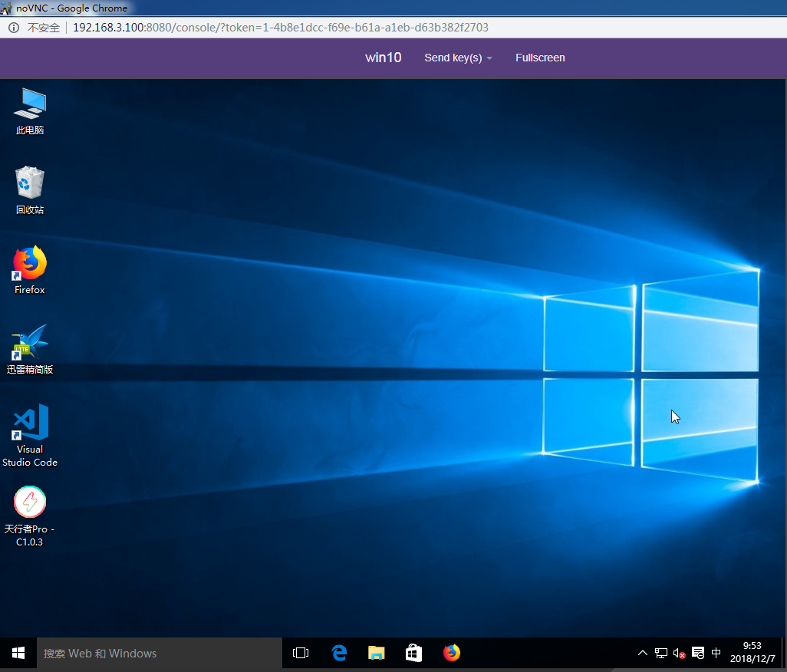Screen dimensions: 787x672
Task: Open the Windows Store taskbar icon
Action: (413, 653)
